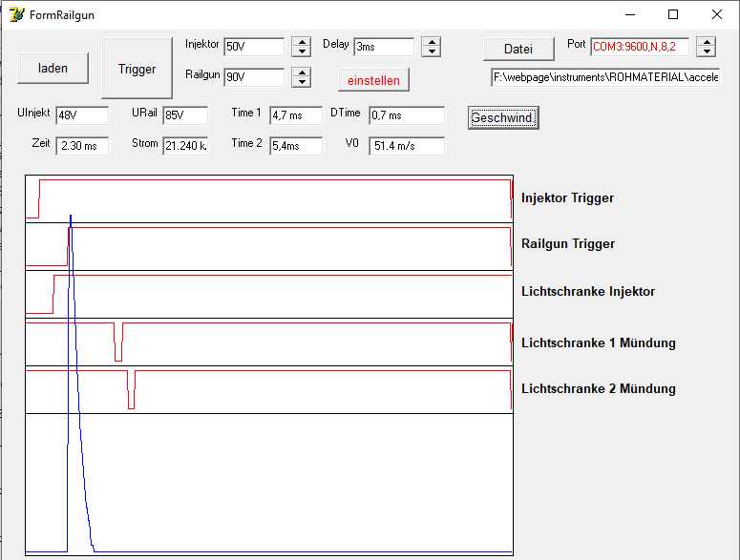
Task: Open the Datei file button
Action: pos(518,49)
